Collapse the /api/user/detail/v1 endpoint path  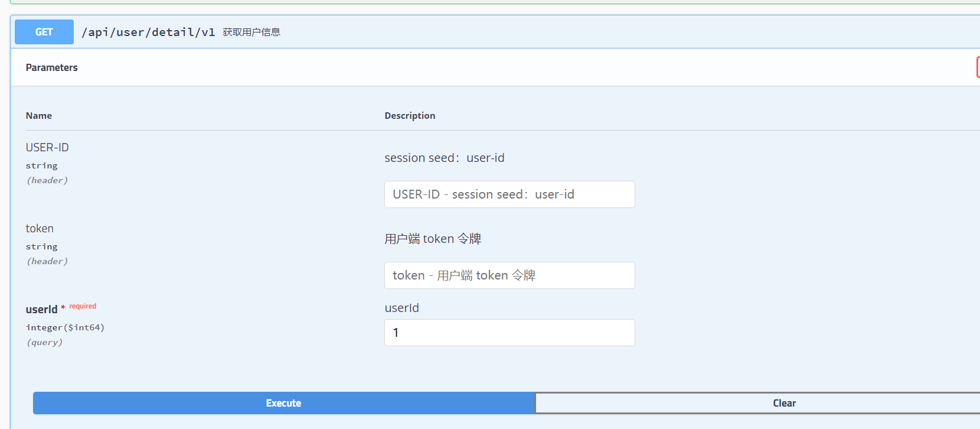pyautogui.click(x=148, y=32)
